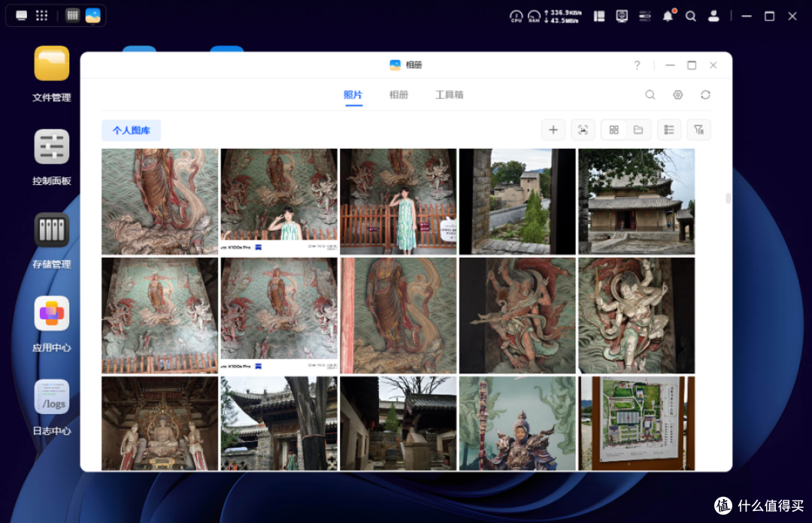Click the 个人图库 library button
Image resolution: width=812 pixels, height=523 pixels.
pos(131,131)
